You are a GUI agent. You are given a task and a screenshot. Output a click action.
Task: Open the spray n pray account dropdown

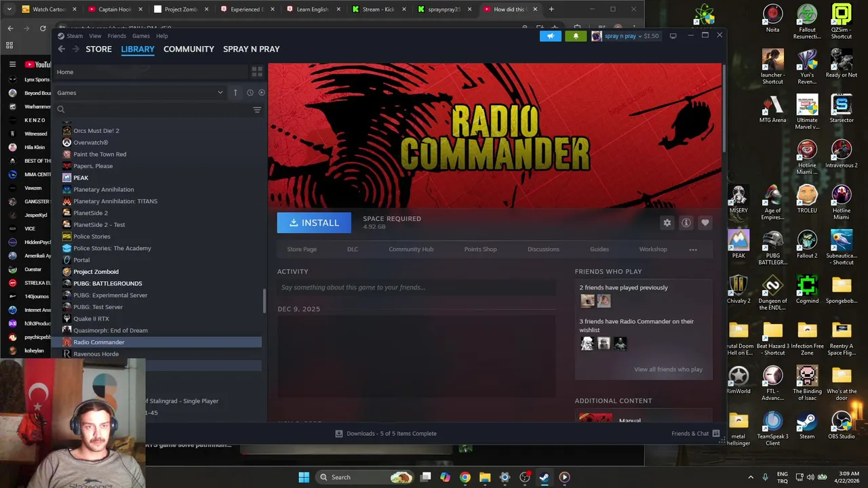click(625, 36)
